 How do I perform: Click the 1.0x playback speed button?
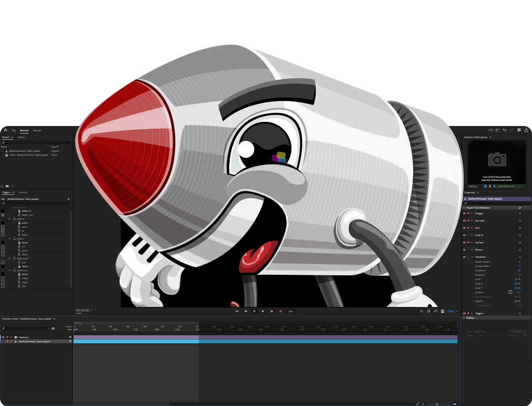pos(290,311)
